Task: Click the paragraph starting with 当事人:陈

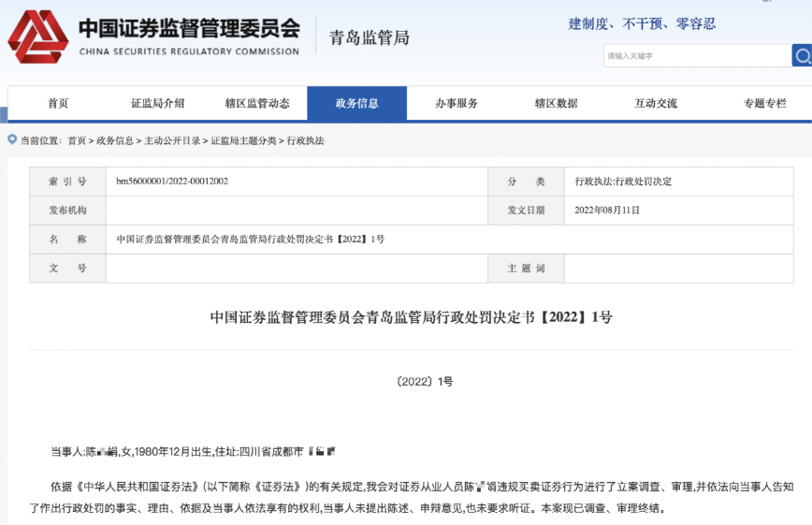Action: pos(193,451)
